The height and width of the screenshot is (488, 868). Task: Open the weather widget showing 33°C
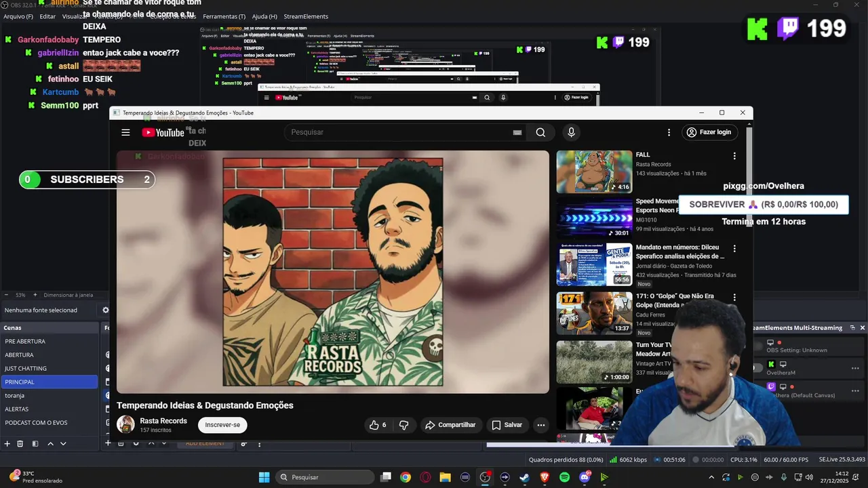[x=35, y=476]
